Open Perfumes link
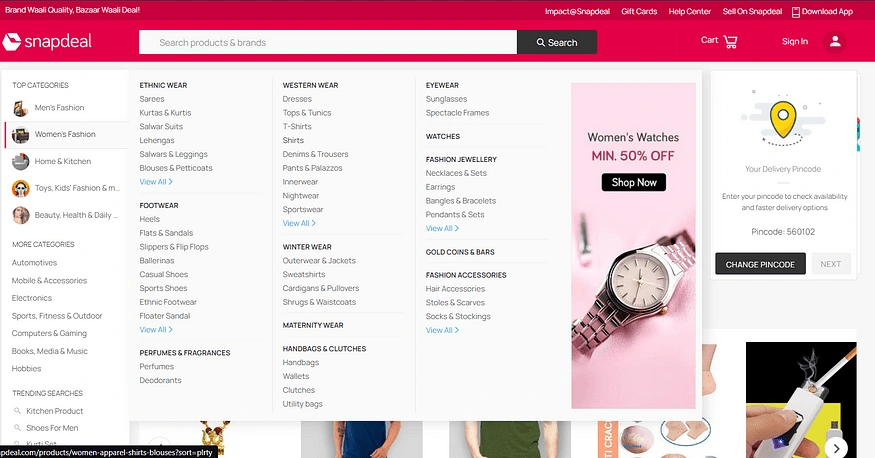The width and height of the screenshot is (875, 458). pos(157,367)
